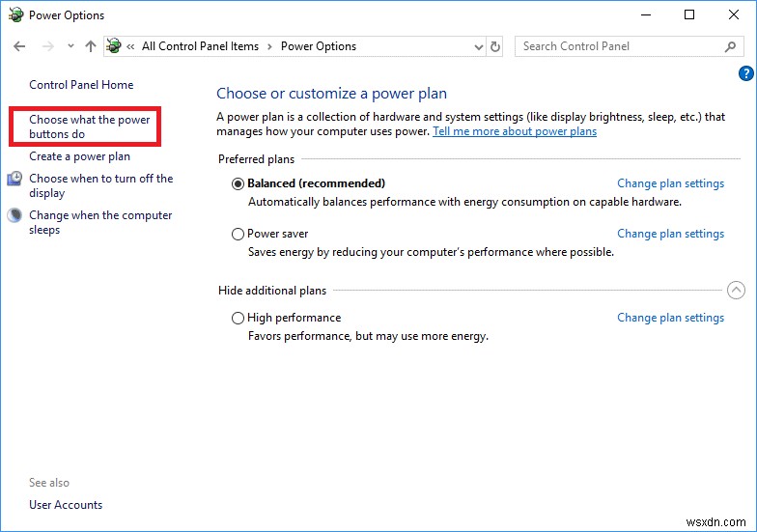Select the Power saver plan radio button

tap(238, 234)
